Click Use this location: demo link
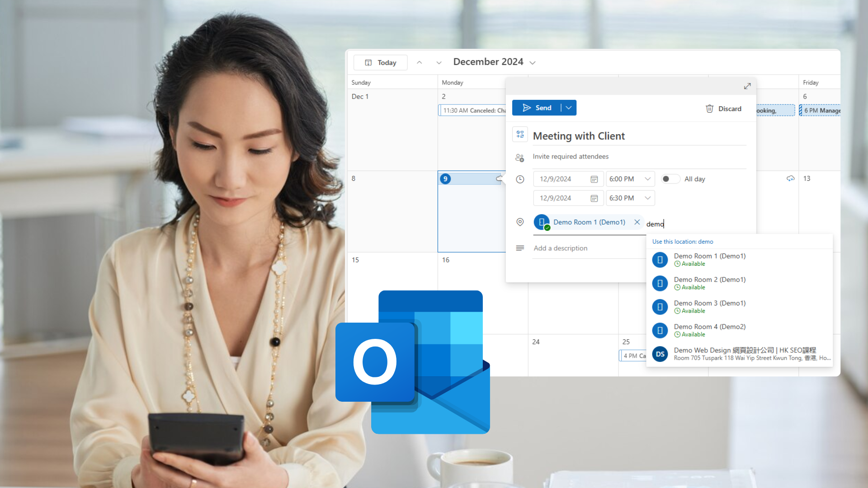This screenshot has height=488, width=868. coord(682,242)
